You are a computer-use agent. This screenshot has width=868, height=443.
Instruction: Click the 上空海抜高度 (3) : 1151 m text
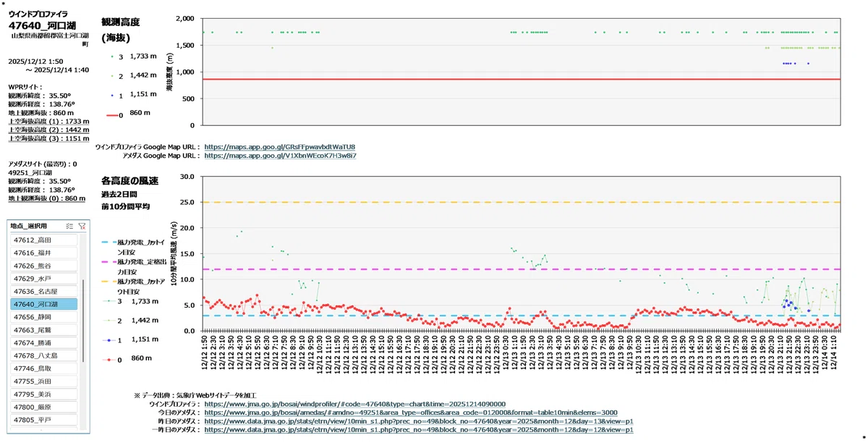click(x=48, y=138)
